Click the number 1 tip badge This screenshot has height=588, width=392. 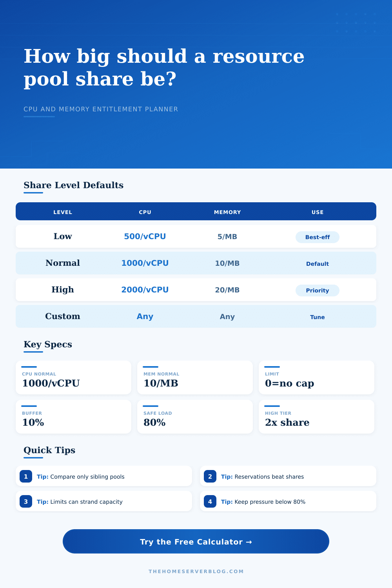pyautogui.click(x=26, y=477)
